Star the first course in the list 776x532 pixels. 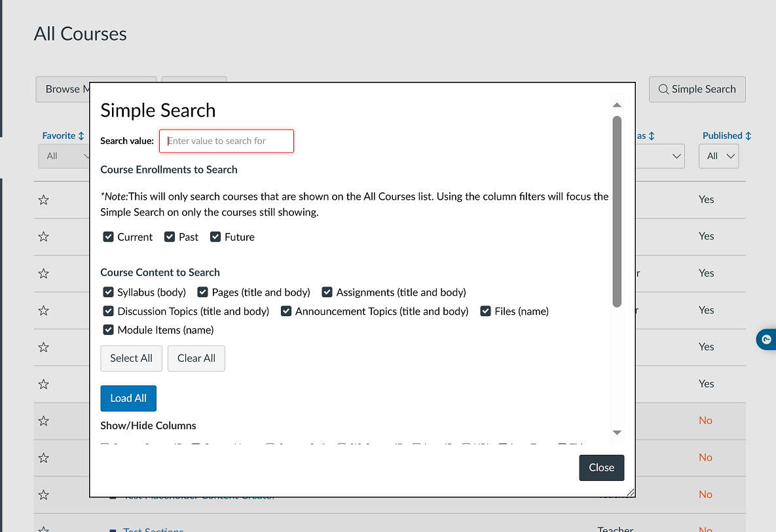pos(43,200)
